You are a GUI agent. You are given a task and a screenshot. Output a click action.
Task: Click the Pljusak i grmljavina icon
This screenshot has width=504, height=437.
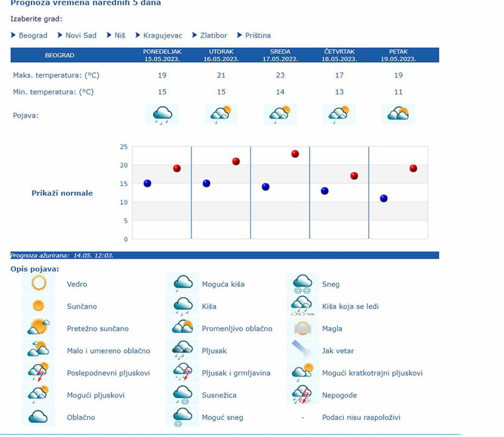click(182, 373)
